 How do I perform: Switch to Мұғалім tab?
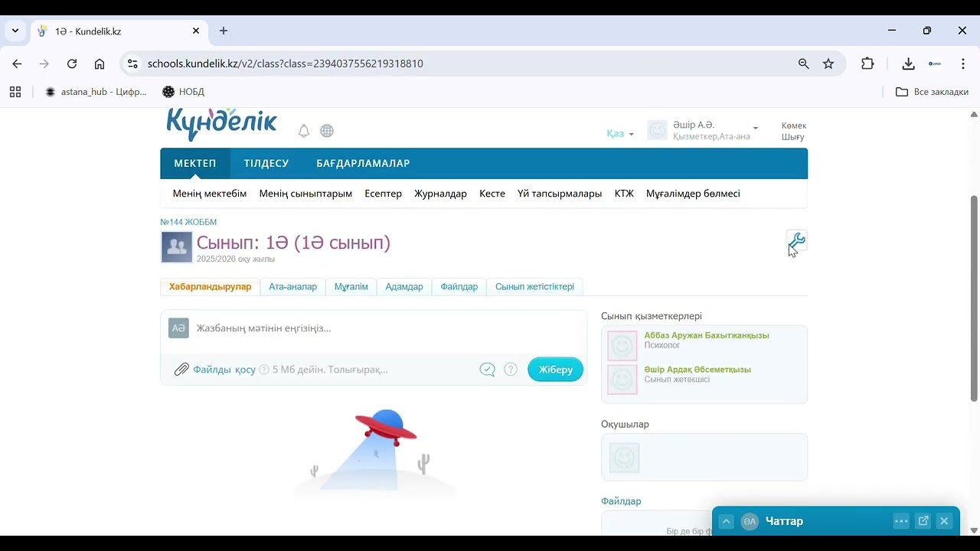click(x=351, y=287)
